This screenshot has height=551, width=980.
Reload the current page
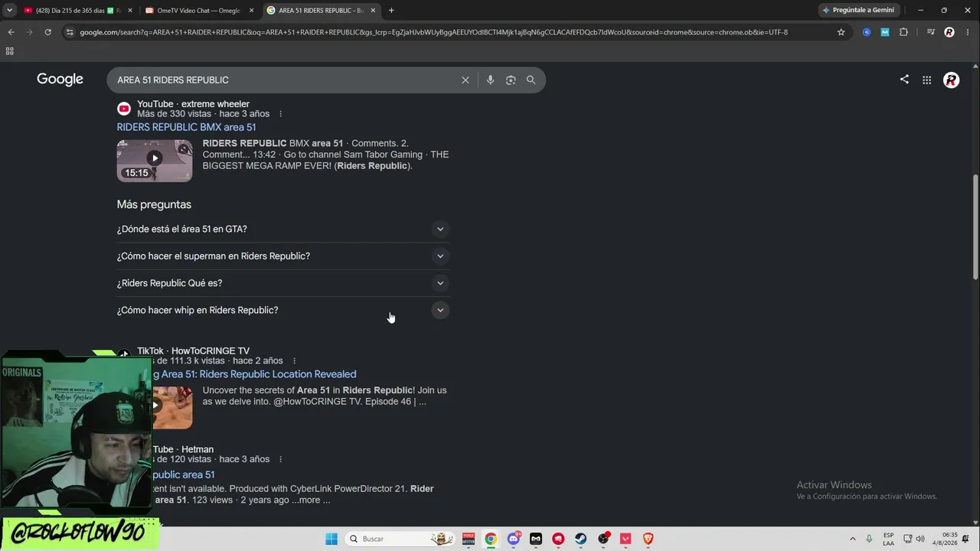[x=47, y=32]
